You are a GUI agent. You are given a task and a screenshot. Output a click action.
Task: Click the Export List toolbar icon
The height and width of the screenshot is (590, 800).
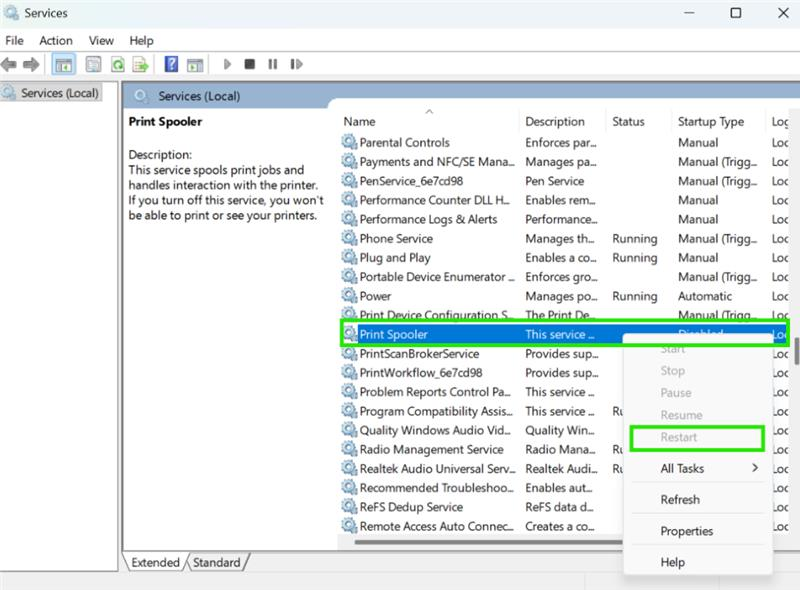[140, 64]
